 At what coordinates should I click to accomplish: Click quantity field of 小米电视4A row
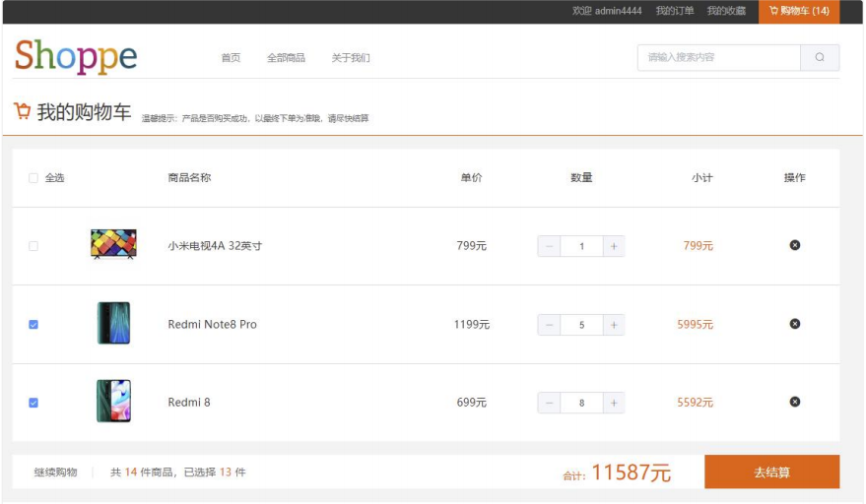point(581,246)
